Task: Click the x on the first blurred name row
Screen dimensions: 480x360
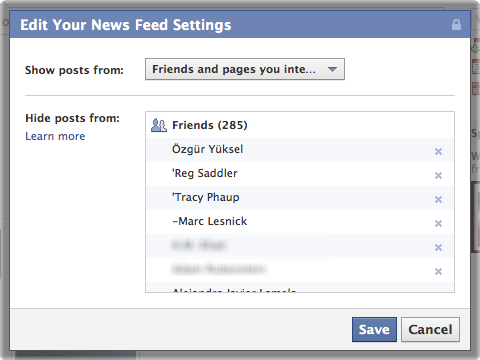Action: [438, 247]
